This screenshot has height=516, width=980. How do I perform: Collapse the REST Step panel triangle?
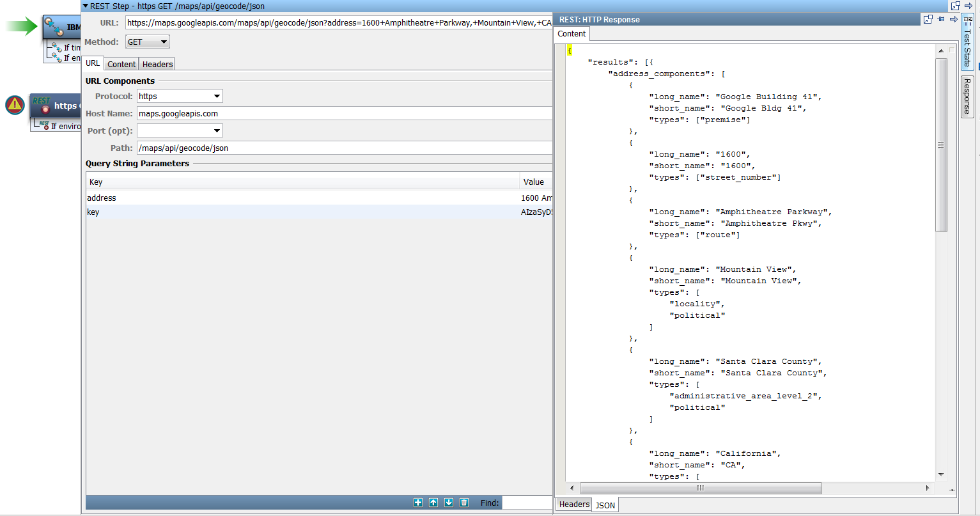tap(86, 6)
